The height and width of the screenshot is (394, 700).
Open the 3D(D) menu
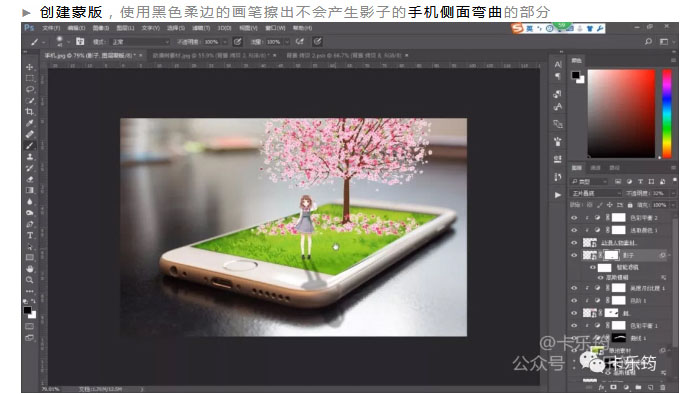(x=224, y=28)
